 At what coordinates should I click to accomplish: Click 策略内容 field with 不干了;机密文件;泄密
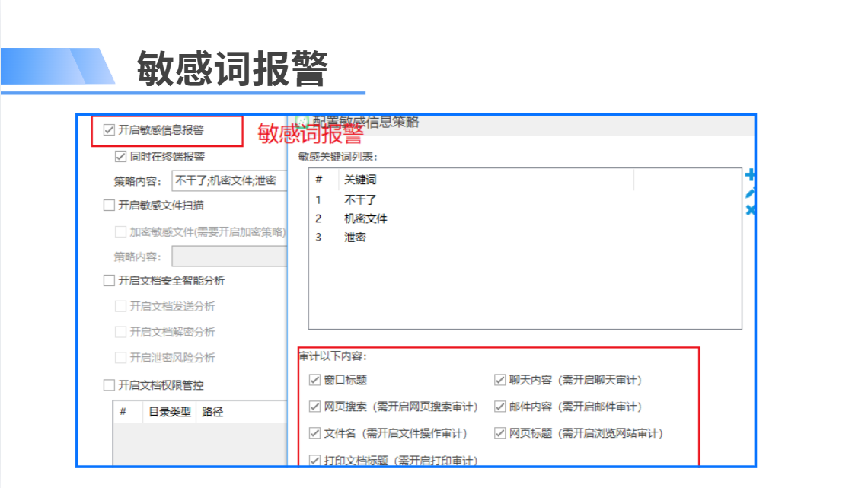click(229, 181)
